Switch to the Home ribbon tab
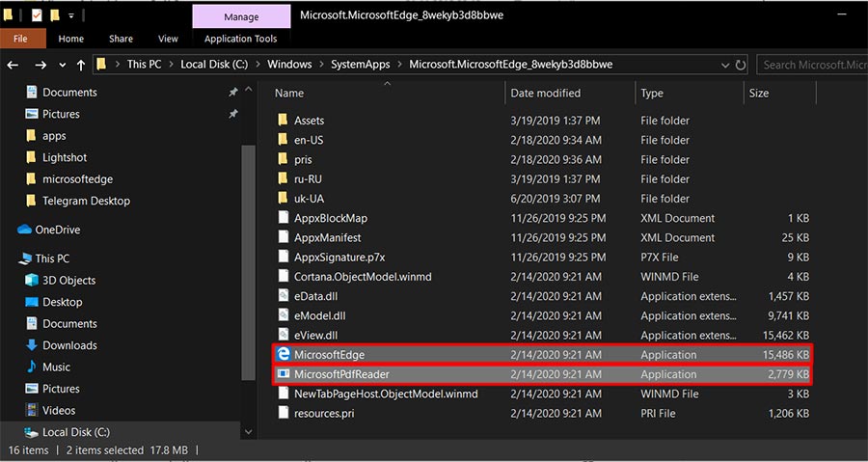Image resolution: width=868 pixels, height=462 pixels. click(70, 39)
